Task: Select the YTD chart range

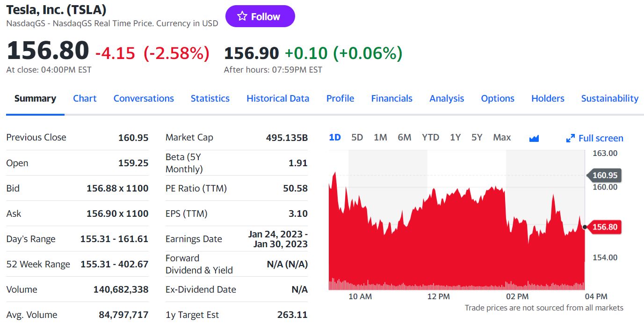Action: pyautogui.click(x=430, y=137)
